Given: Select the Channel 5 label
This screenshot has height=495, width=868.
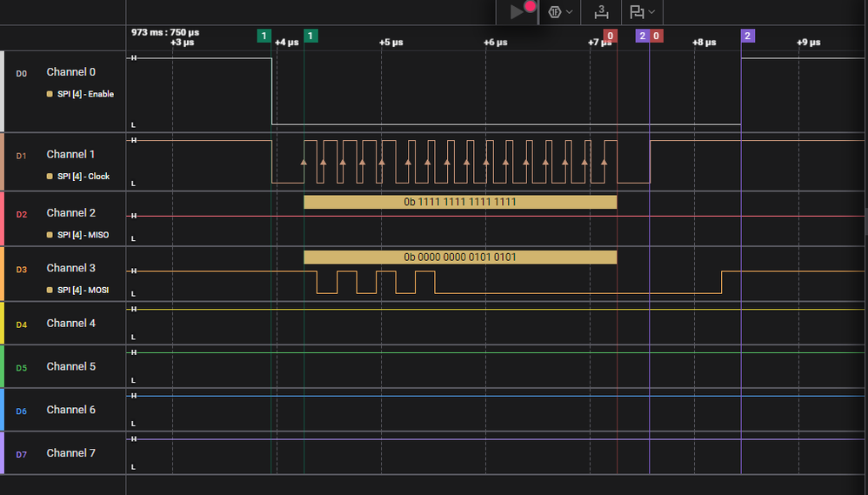Looking at the screenshot, I should pyautogui.click(x=70, y=366).
